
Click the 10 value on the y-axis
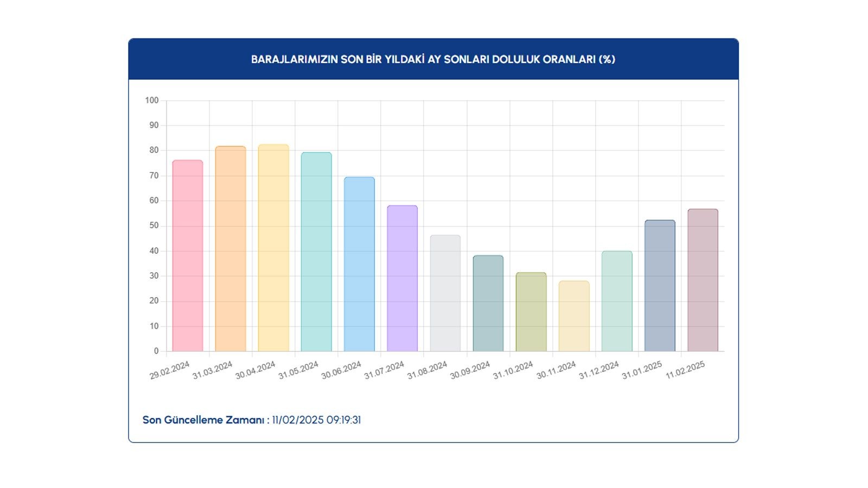[x=154, y=326]
